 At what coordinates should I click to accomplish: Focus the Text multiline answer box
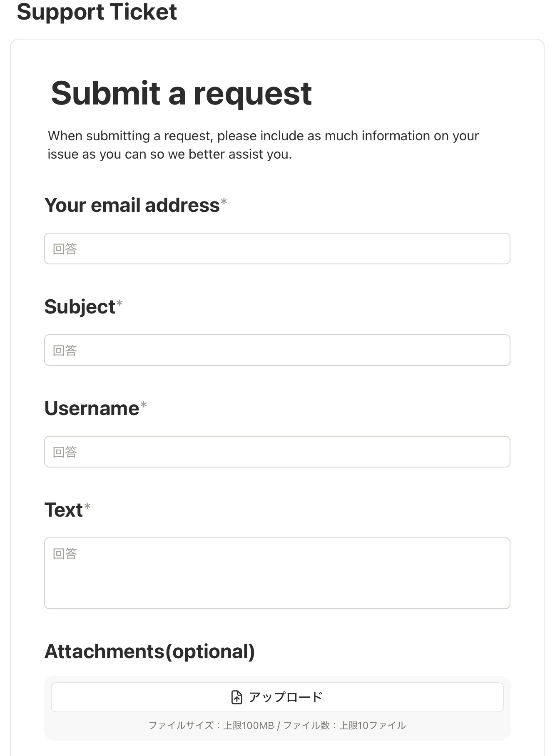(277, 573)
